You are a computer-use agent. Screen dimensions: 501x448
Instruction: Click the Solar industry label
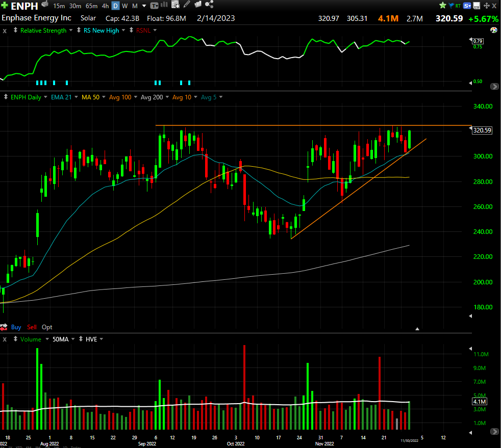coord(88,18)
